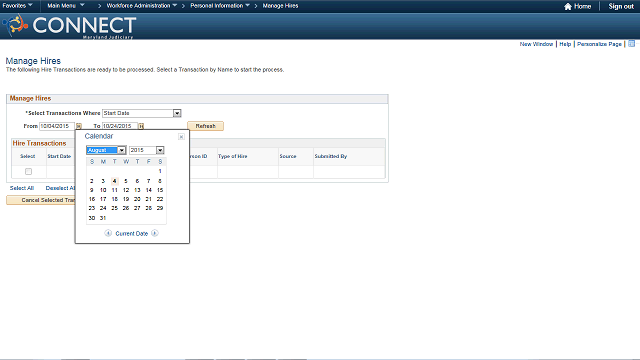Click the Deselect All link

60,188
